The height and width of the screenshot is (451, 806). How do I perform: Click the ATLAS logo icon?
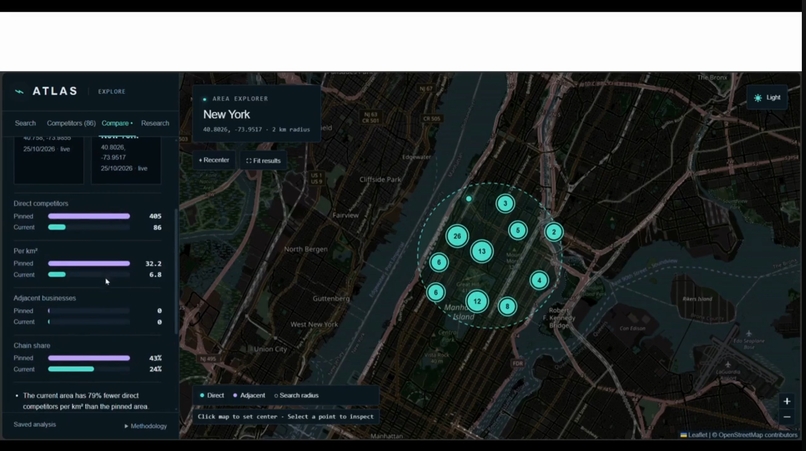click(x=20, y=92)
